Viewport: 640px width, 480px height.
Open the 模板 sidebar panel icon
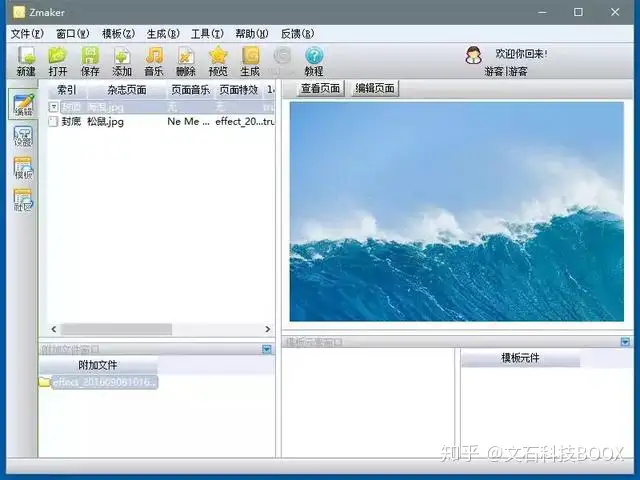(x=23, y=168)
